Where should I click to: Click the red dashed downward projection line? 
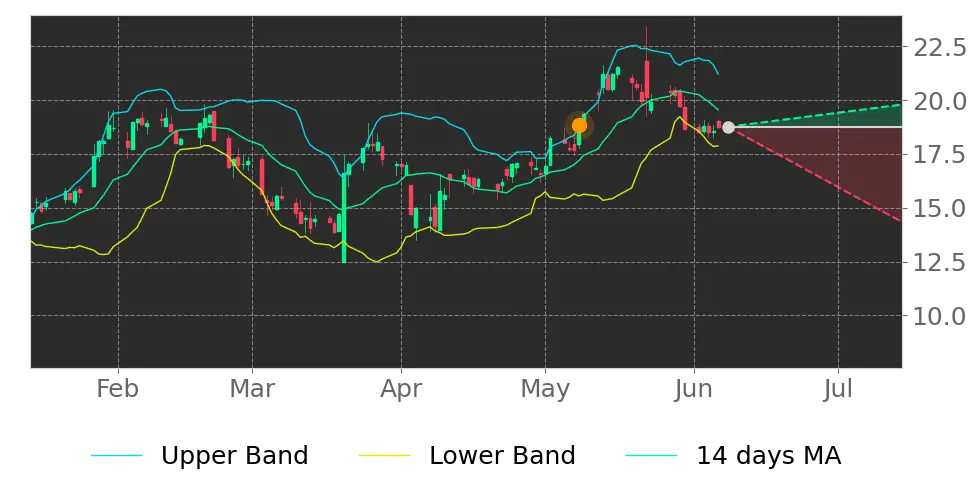coord(818,175)
